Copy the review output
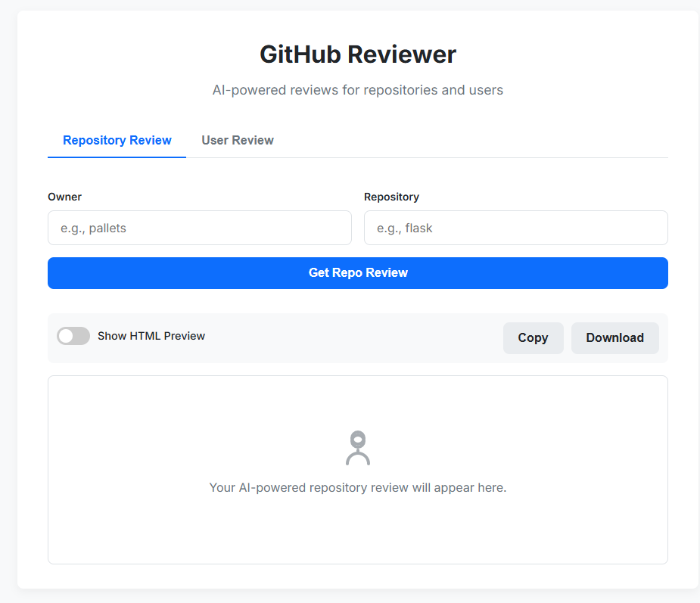This screenshot has height=603, width=700. (x=533, y=338)
